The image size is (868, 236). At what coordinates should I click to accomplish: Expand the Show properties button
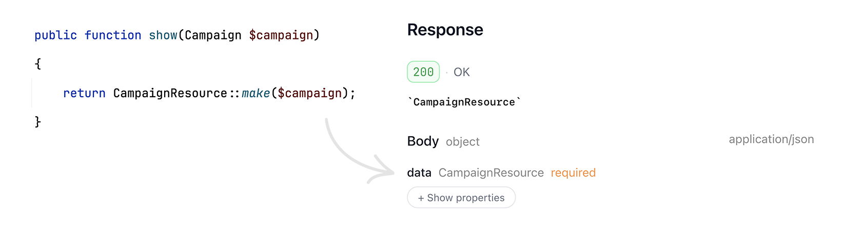tap(461, 198)
